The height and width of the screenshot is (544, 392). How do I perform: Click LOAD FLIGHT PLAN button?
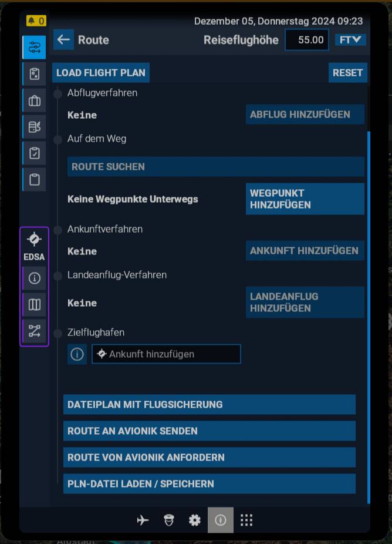(101, 73)
